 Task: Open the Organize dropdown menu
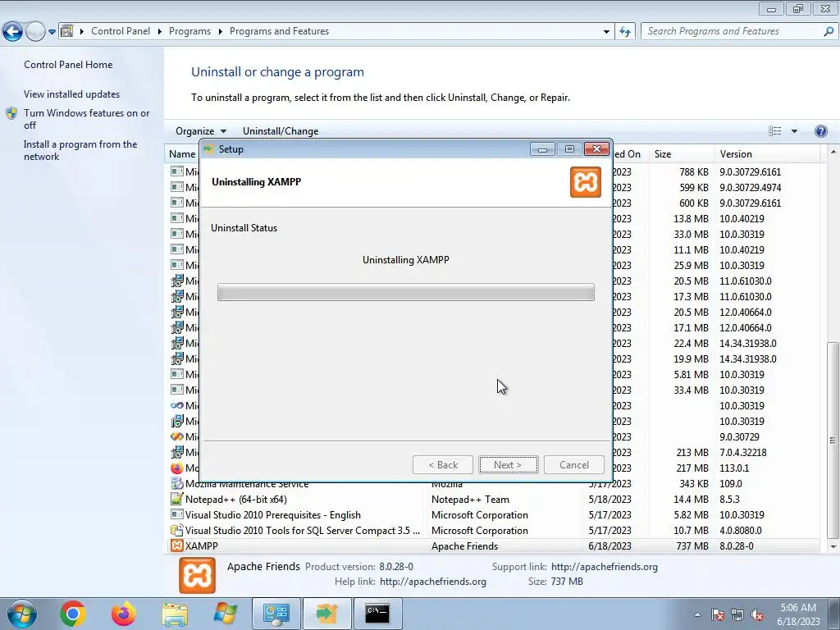click(x=201, y=131)
